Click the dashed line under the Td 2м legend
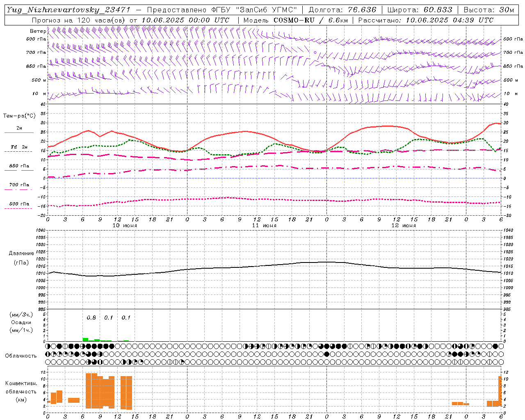Screen dimensions: 525x420 coord(18,151)
